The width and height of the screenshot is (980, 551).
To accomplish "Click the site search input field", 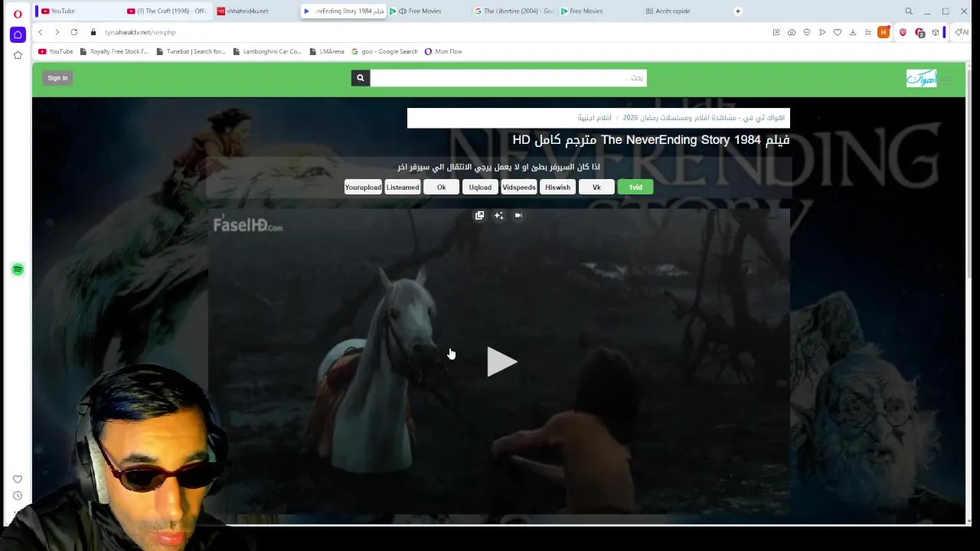I will pos(508,78).
